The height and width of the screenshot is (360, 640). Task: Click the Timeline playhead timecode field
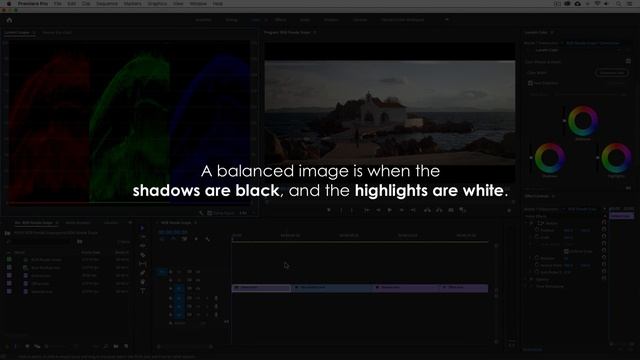[173, 232]
